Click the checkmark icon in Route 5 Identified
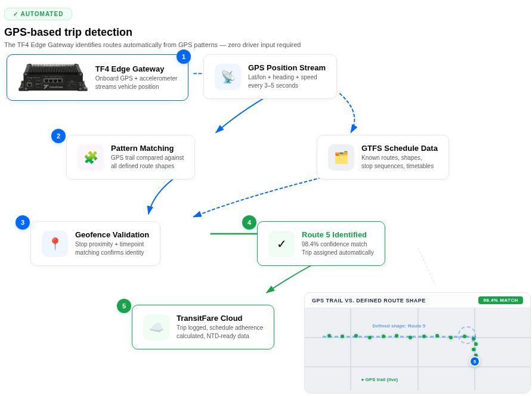This screenshot has width=532, height=396. tap(282, 244)
